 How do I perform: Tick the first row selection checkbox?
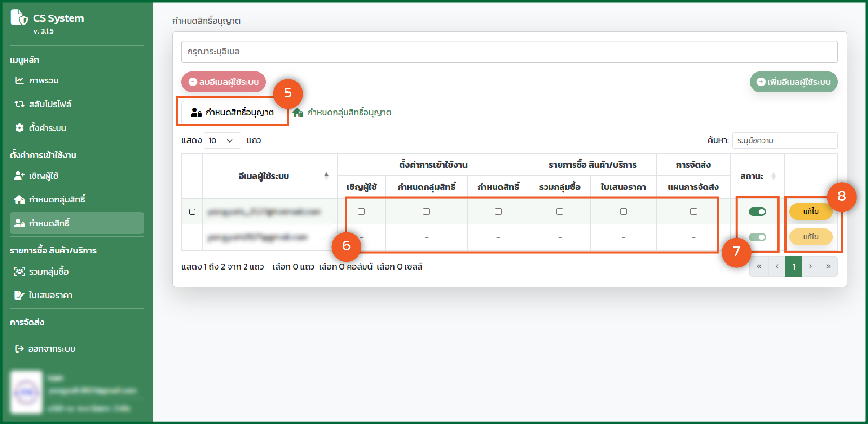coord(192,212)
